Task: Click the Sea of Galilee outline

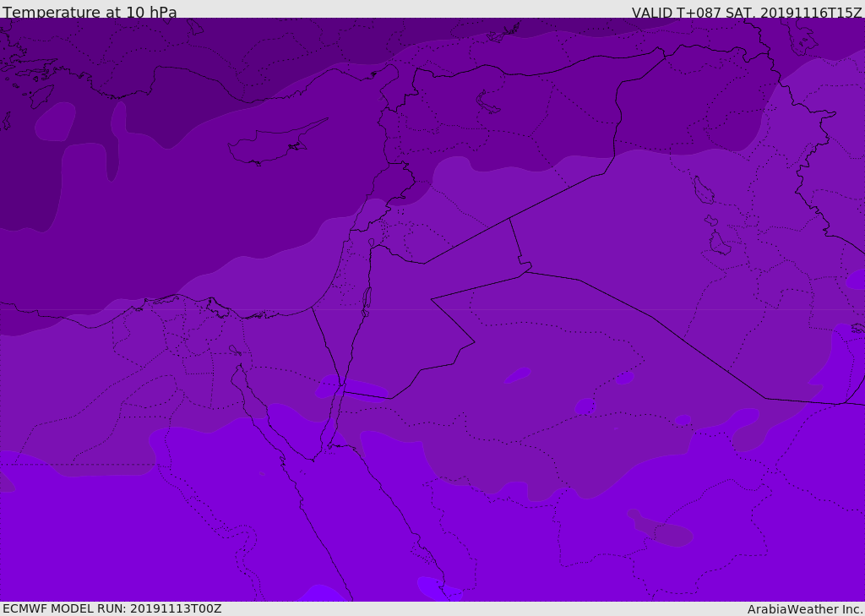Action: tap(371, 243)
